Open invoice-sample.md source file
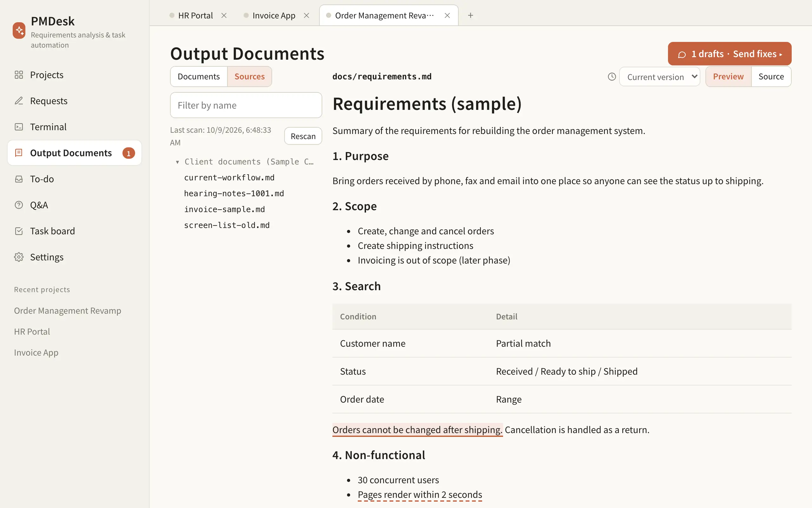Image resolution: width=812 pixels, height=508 pixels. coord(225,209)
